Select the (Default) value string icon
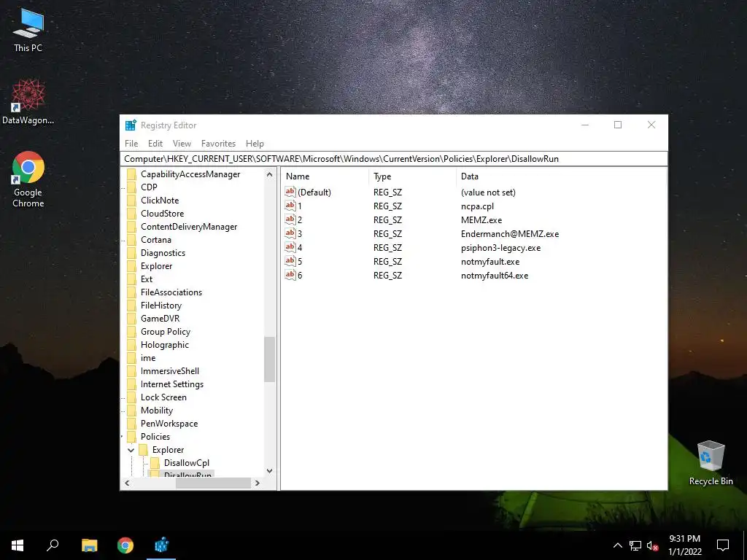 click(x=290, y=192)
